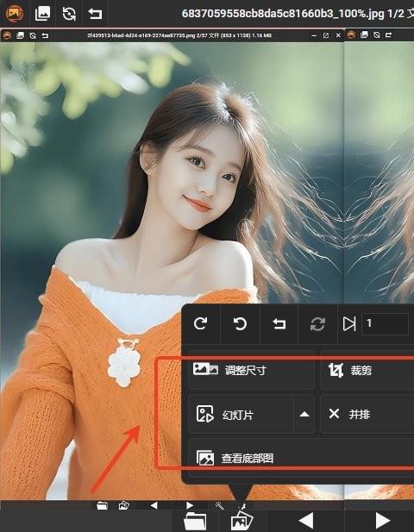Click the small folder icon in inner bottom bar
414x532 pixels.
102,505
